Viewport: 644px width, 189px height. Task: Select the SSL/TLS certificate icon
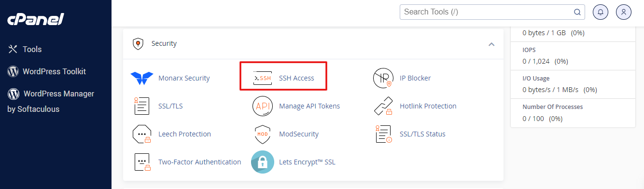click(142, 106)
